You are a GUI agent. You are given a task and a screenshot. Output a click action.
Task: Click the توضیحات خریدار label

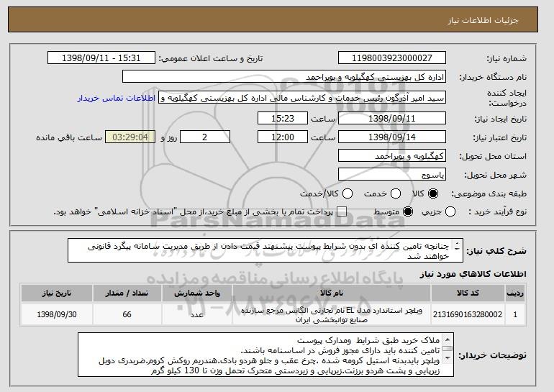(x=493, y=355)
